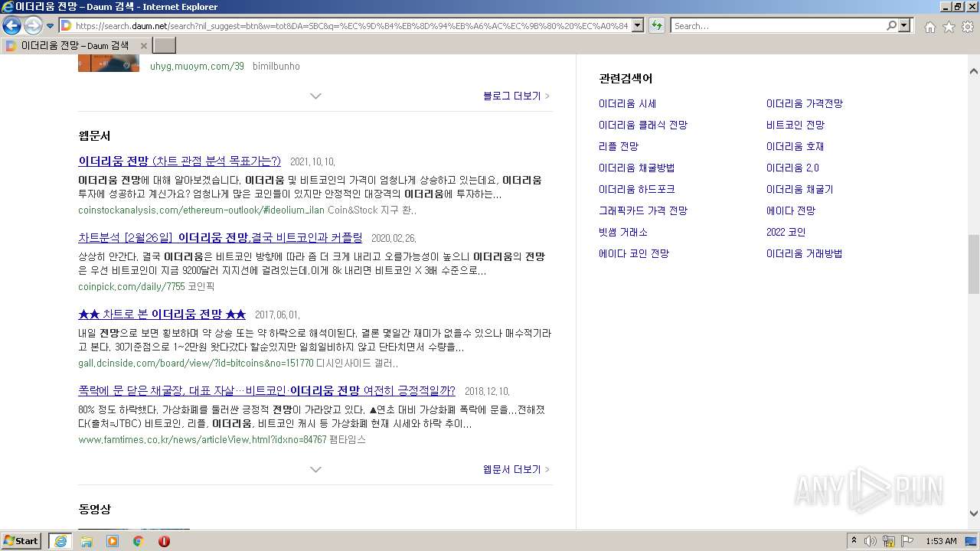Click coinpick.com/daily/7755 URL
Screen dimensions: 980x551
[x=132, y=286]
